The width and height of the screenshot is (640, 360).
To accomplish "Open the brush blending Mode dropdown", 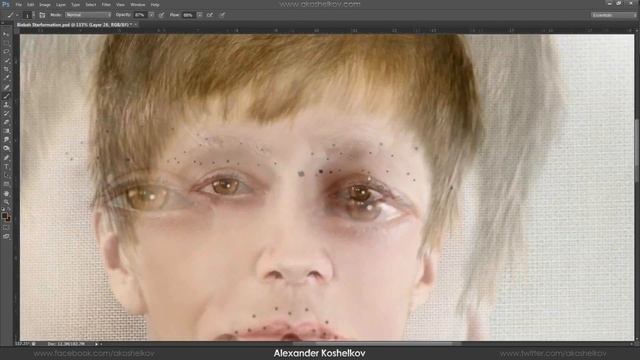I will click(88, 15).
